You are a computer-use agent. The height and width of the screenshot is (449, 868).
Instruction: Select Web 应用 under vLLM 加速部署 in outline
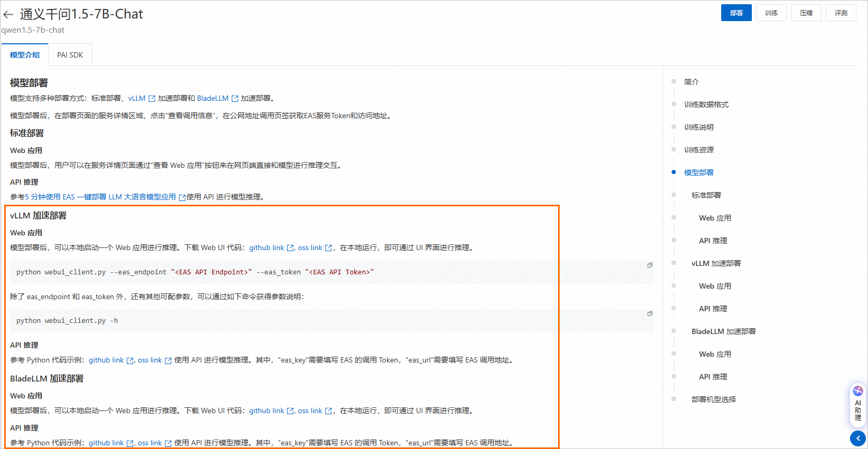[715, 286]
